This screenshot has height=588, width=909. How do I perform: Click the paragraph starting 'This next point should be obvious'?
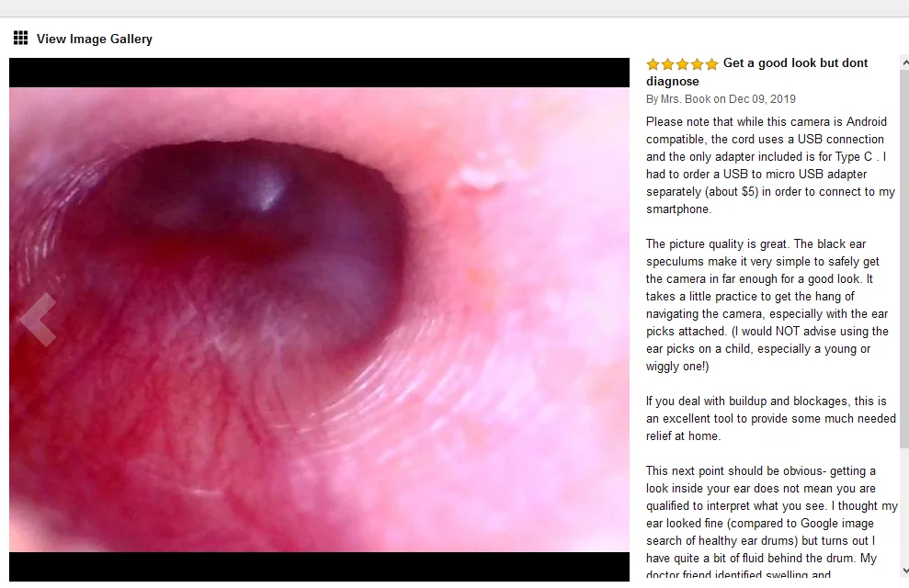coord(772,523)
